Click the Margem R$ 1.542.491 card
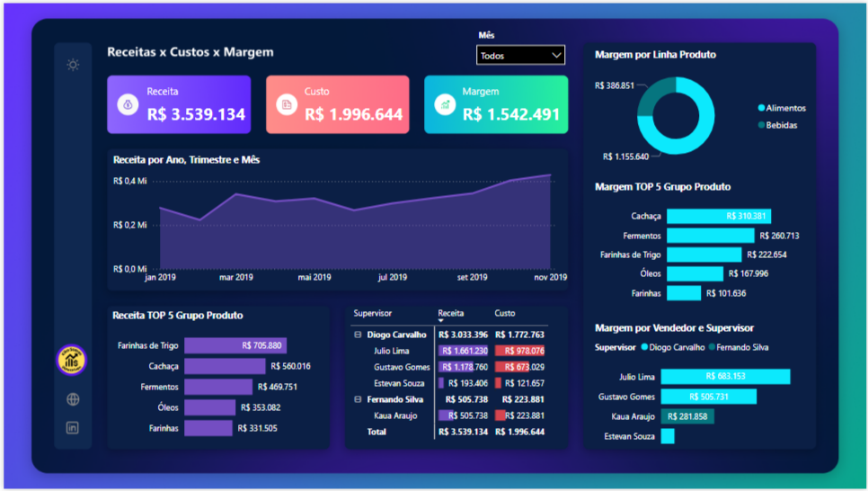The width and height of the screenshot is (868, 491). [496, 104]
